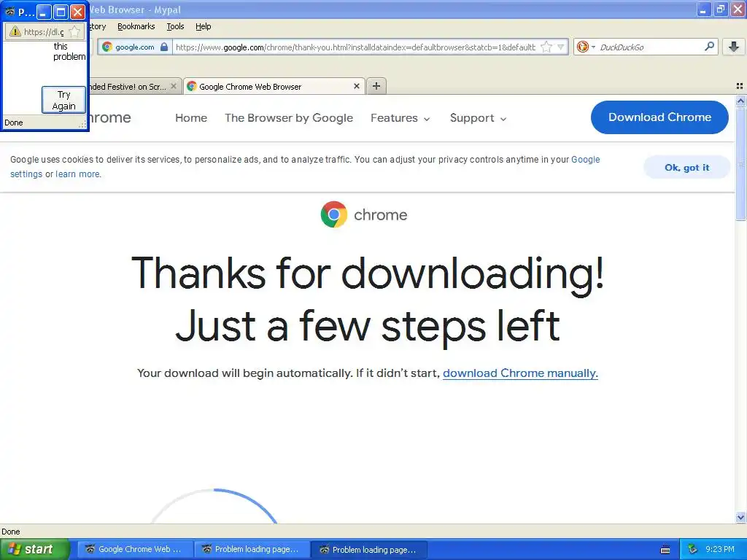The height and width of the screenshot is (560, 747).
Task: Click the small window's https://dl.g URL field
Action: tap(44, 32)
